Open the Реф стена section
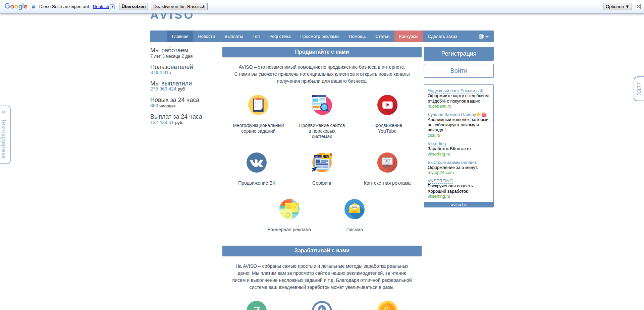 click(x=280, y=36)
